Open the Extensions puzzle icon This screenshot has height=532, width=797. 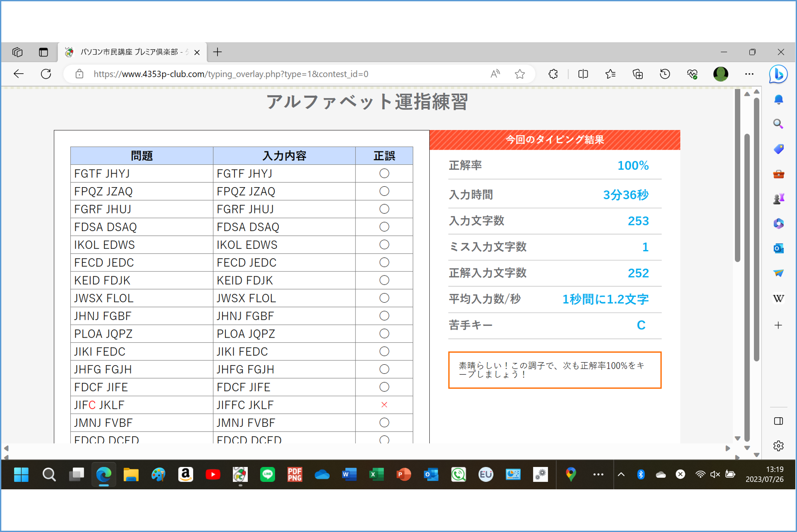coord(553,74)
